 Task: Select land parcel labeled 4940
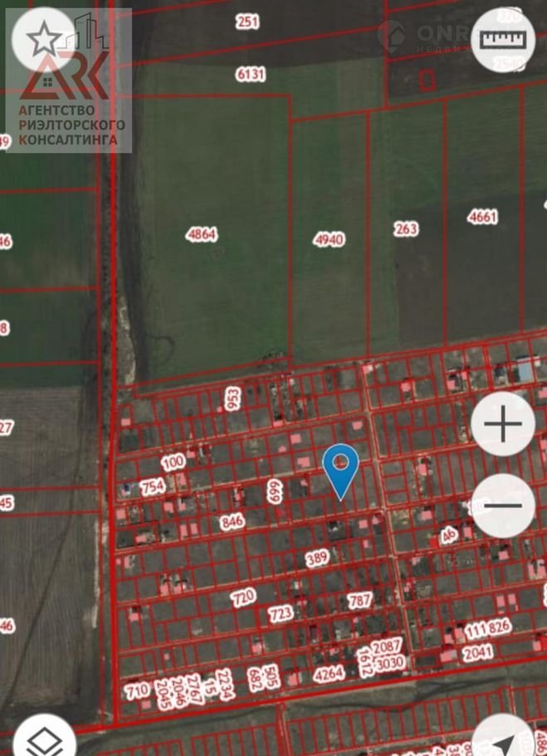[329, 239]
